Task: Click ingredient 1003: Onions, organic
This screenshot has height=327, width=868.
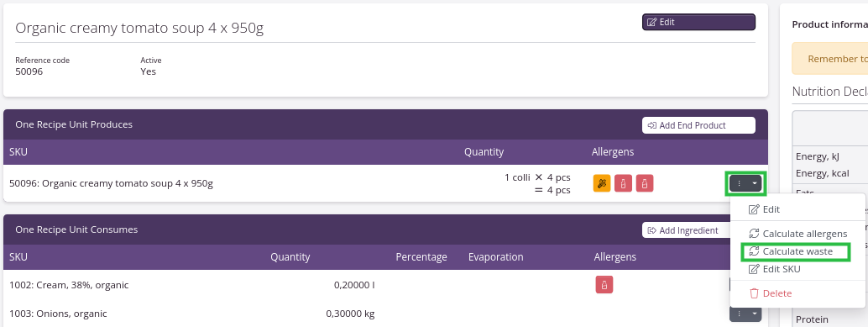Action: click(58, 314)
